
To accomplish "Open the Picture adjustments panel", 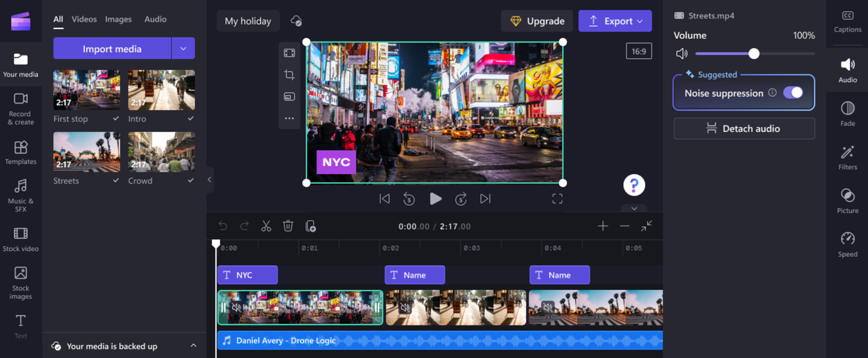I will pos(847,201).
